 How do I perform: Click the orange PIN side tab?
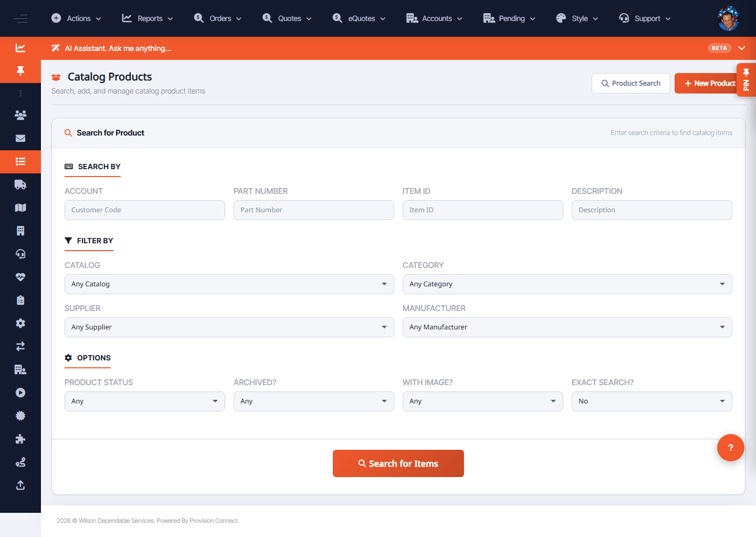[x=746, y=80]
